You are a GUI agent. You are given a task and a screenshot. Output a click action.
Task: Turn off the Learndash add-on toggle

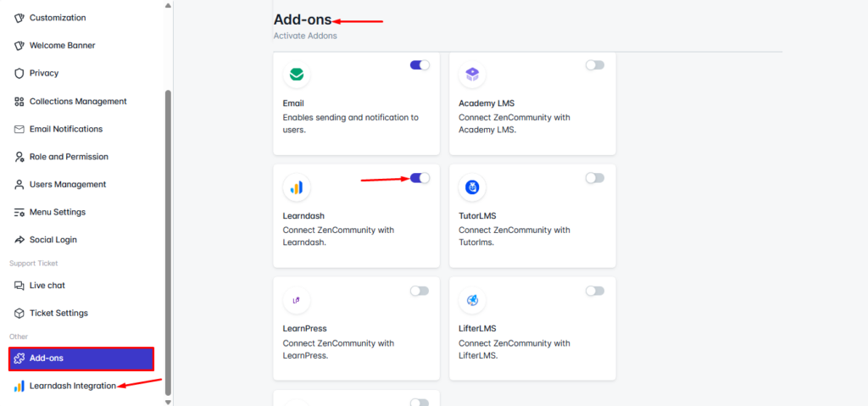pos(420,178)
